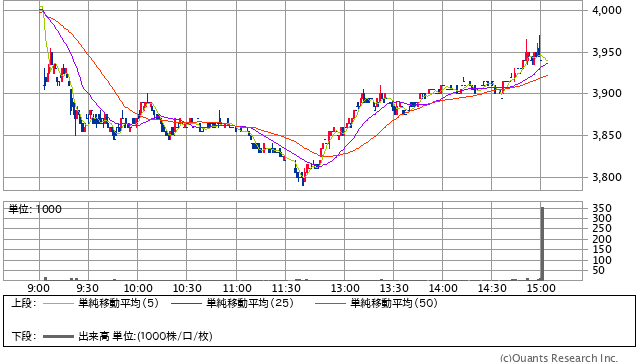
Task: Click the green line swatch for 5-period average
Action: coord(58,303)
